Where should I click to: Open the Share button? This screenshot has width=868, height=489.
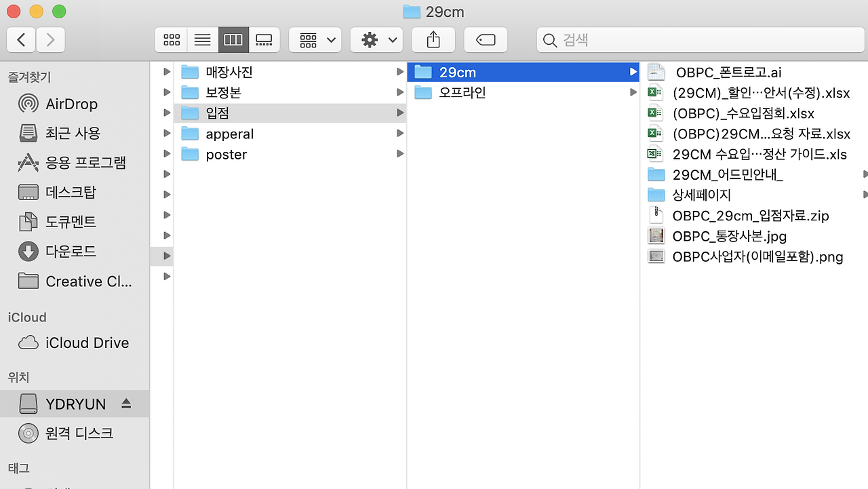tap(433, 39)
